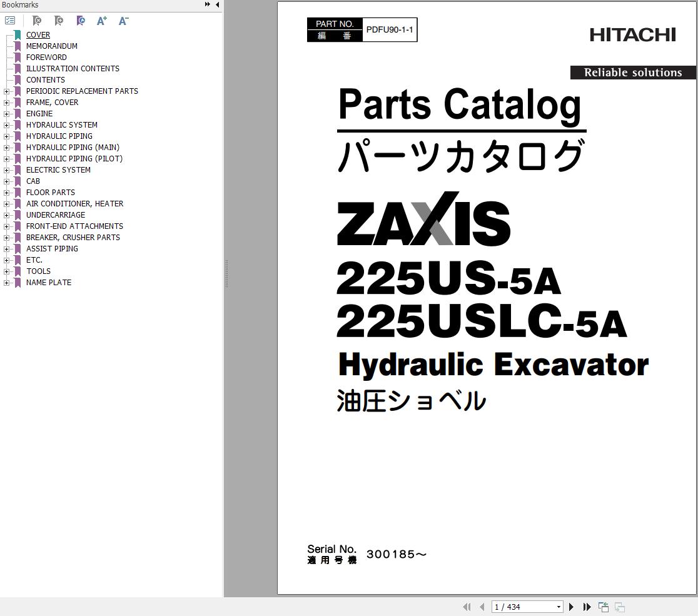Collapse the Bookmarks panel with arrow
Screen dimensions: 698x616
tap(217, 4)
